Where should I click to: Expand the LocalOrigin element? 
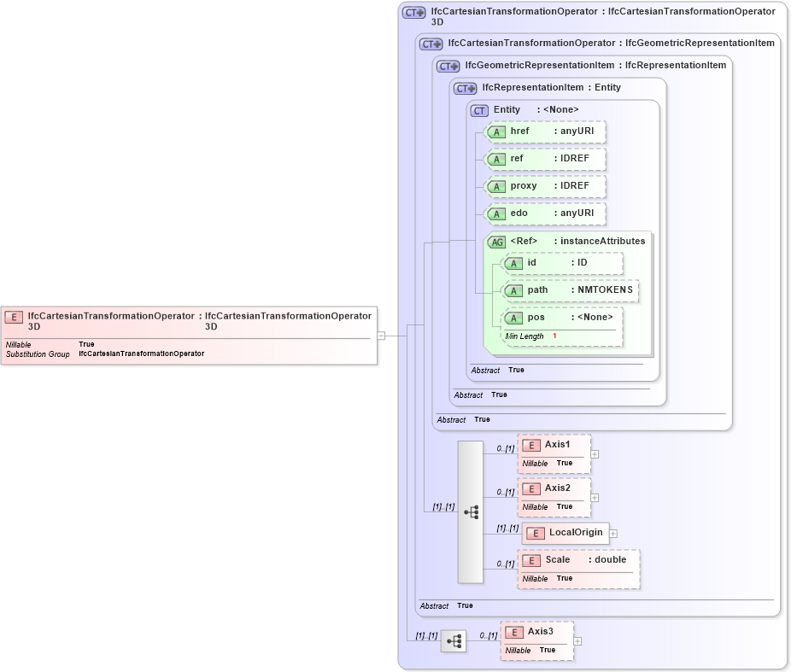point(613,533)
